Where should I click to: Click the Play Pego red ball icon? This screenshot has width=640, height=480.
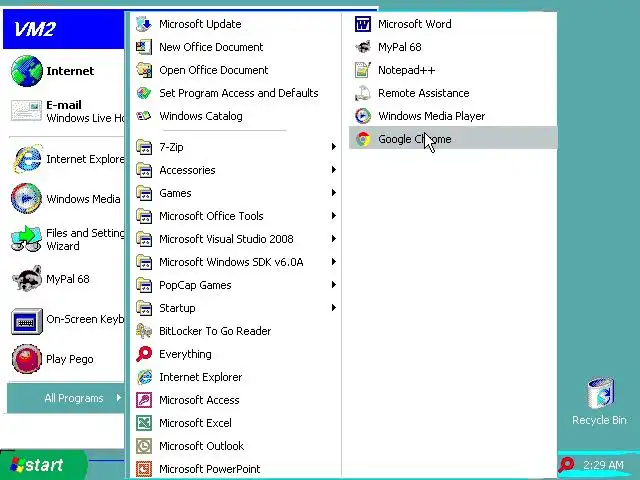[x=27, y=359]
